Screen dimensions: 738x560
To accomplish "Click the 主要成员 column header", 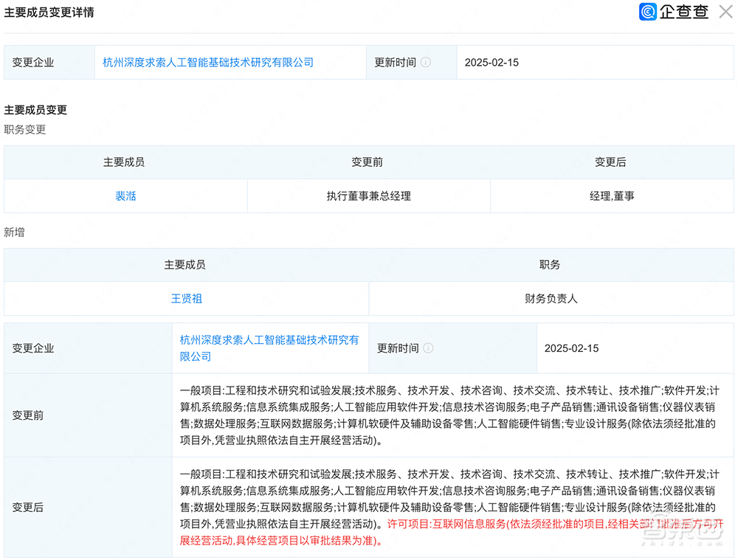I will [x=124, y=162].
